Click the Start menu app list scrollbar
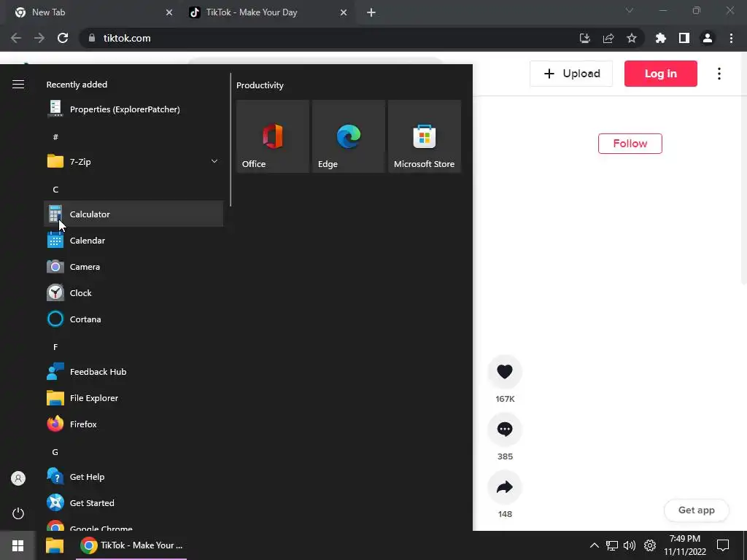 pyautogui.click(x=231, y=139)
